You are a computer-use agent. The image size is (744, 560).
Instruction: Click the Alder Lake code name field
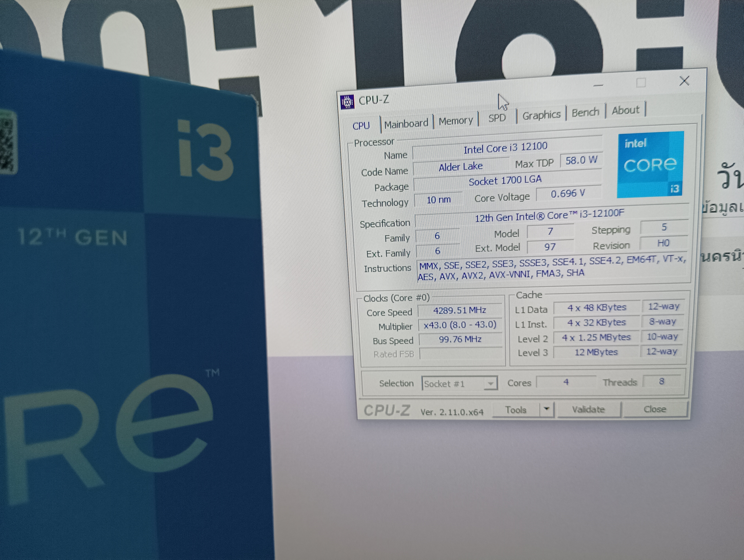pyautogui.click(x=460, y=166)
